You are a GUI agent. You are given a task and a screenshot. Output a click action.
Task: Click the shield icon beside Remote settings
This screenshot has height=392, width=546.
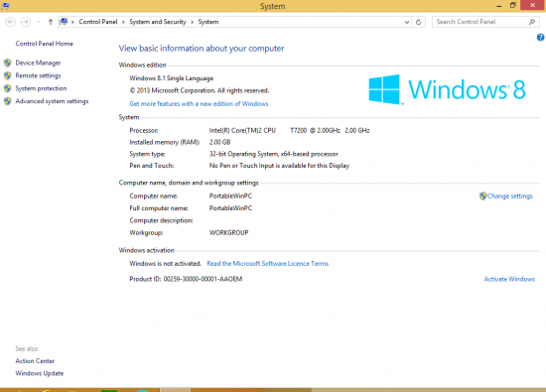point(7,75)
